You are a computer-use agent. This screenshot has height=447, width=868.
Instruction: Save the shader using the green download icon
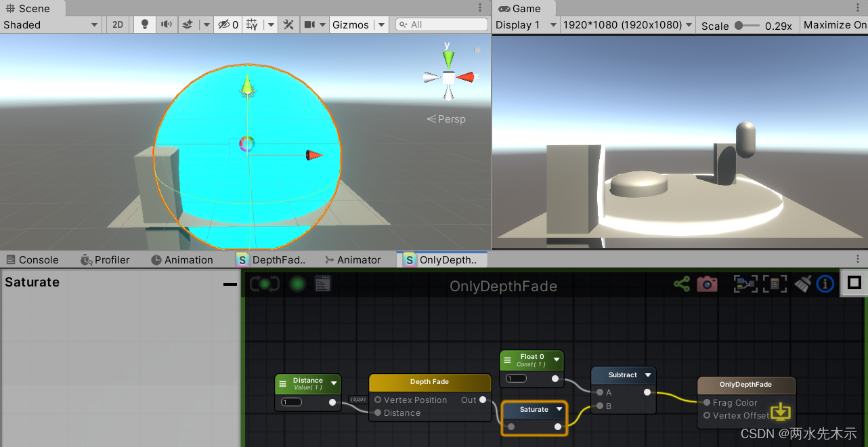[x=780, y=412]
